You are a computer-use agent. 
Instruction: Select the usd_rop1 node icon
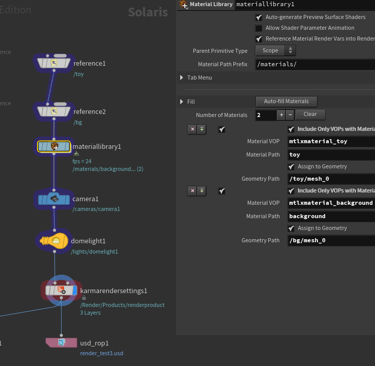pos(61,342)
